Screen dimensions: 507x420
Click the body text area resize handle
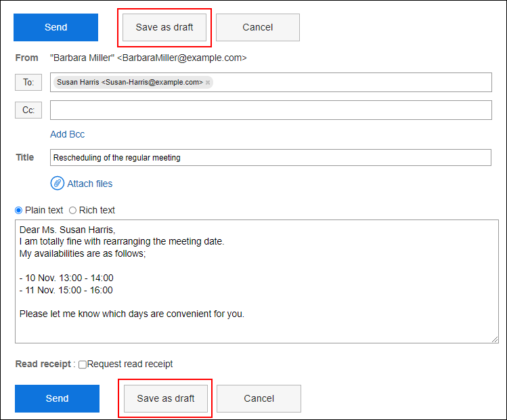click(x=495, y=339)
